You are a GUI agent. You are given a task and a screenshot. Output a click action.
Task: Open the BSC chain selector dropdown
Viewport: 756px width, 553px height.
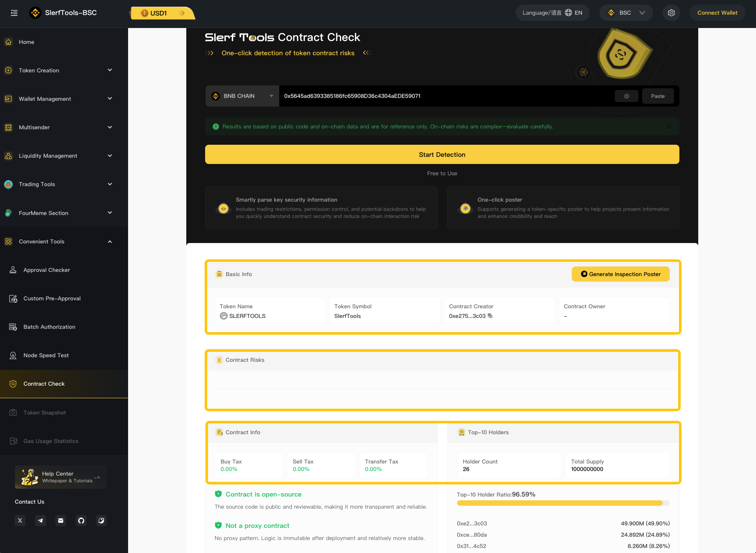coord(626,13)
